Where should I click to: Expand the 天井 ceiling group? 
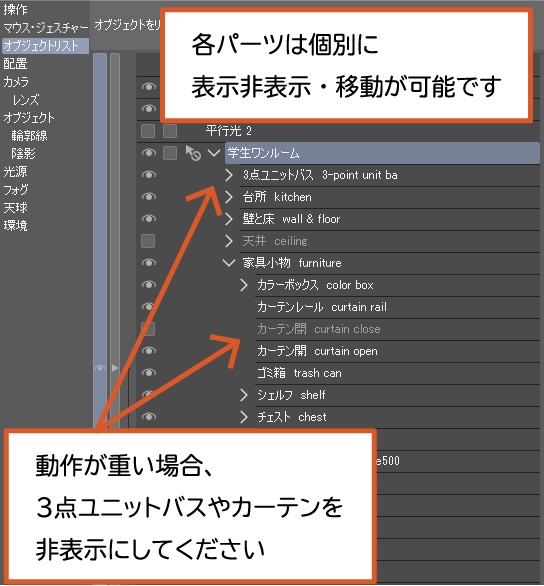229,241
